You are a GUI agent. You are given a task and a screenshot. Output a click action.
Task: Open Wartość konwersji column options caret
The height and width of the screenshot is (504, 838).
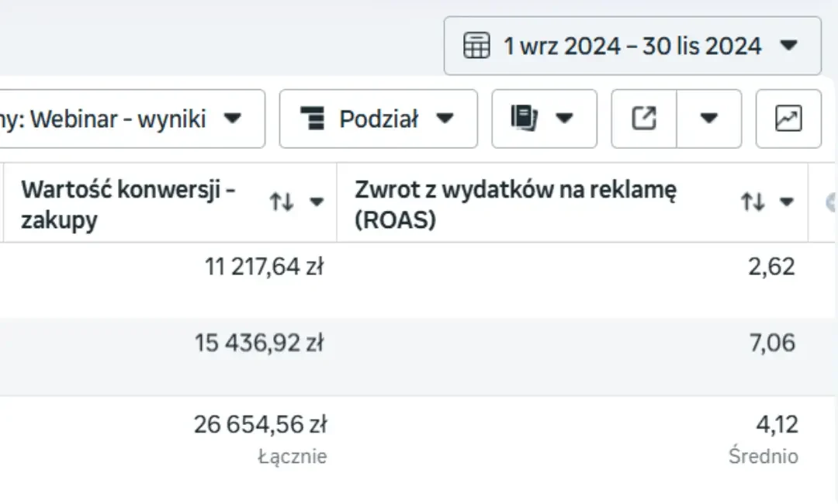(x=317, y=202)
